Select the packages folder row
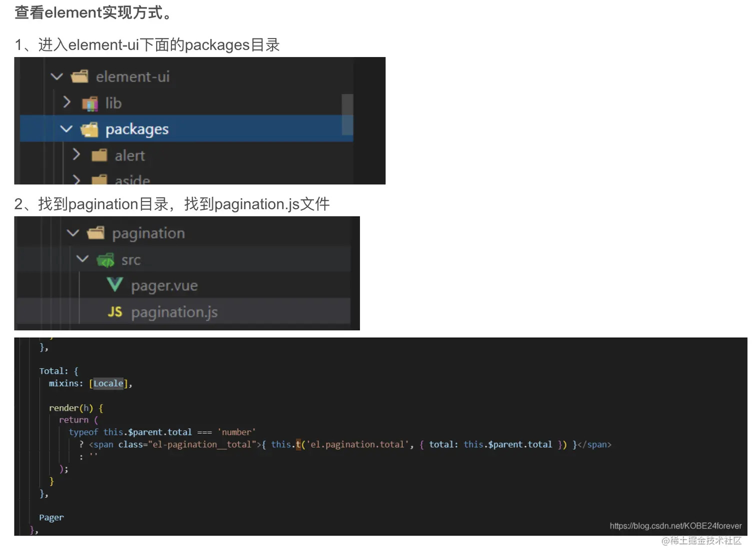Image resolution: width=756 pixels, height=560 pixels. (x=186, y=129)
